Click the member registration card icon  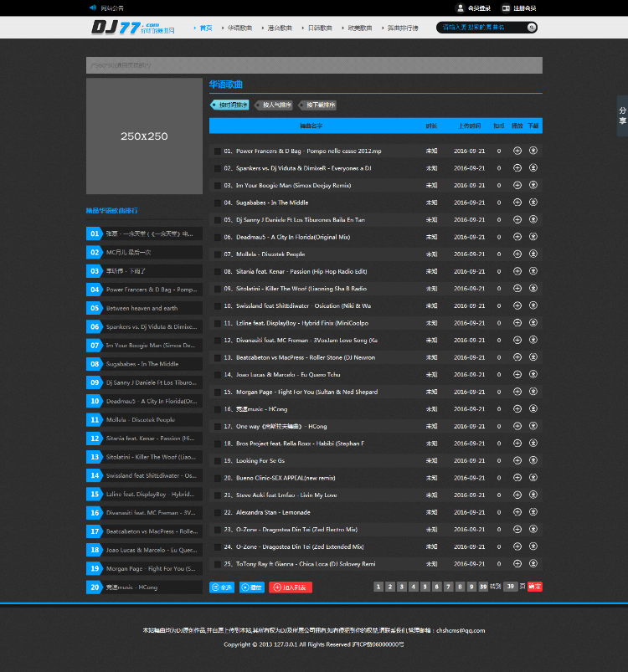coord(506,8)
